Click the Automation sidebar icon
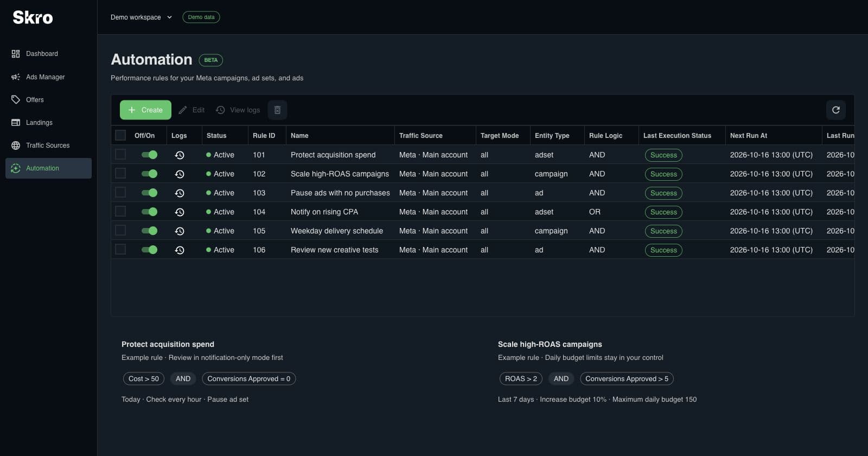Image resolution: width=868 pixels, height=456 pixels. [x=16, y=168]
